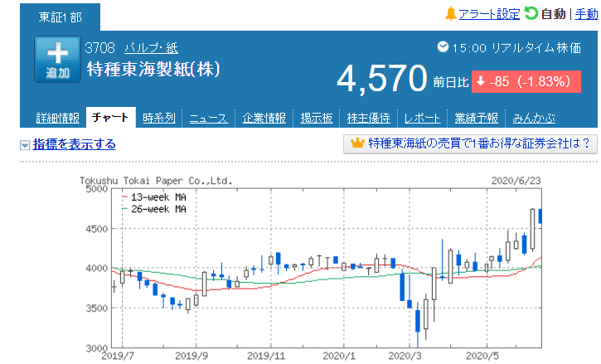Open the 企業情報 tab
This screenshot has height=364, width=601.
tap(264, 118)
